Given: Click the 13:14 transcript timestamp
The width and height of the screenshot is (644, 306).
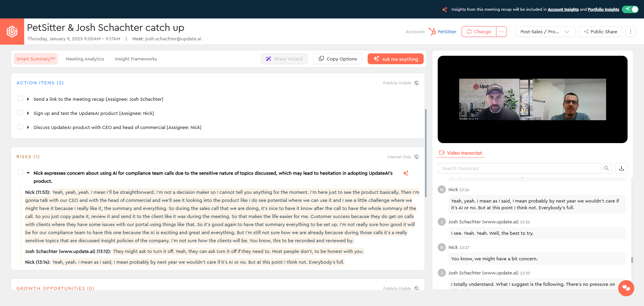Looking at the screenshot, I should [464, 190].
